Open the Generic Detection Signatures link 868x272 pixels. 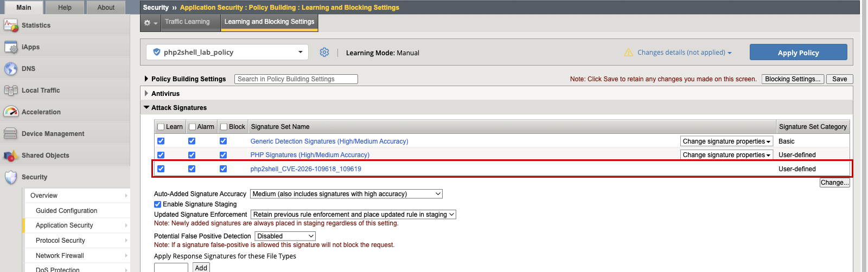tap(329, 141)
